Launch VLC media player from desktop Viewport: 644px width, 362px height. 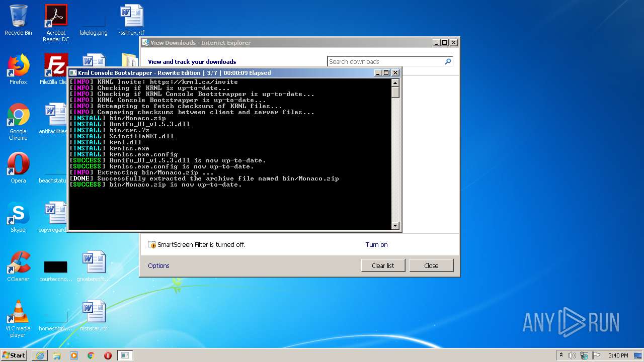(x=18, y=319)
